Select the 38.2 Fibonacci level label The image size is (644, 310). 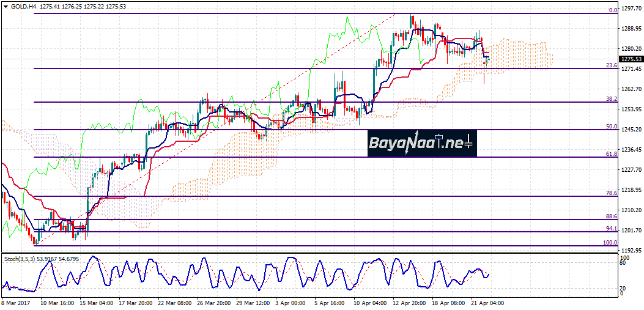610,99
